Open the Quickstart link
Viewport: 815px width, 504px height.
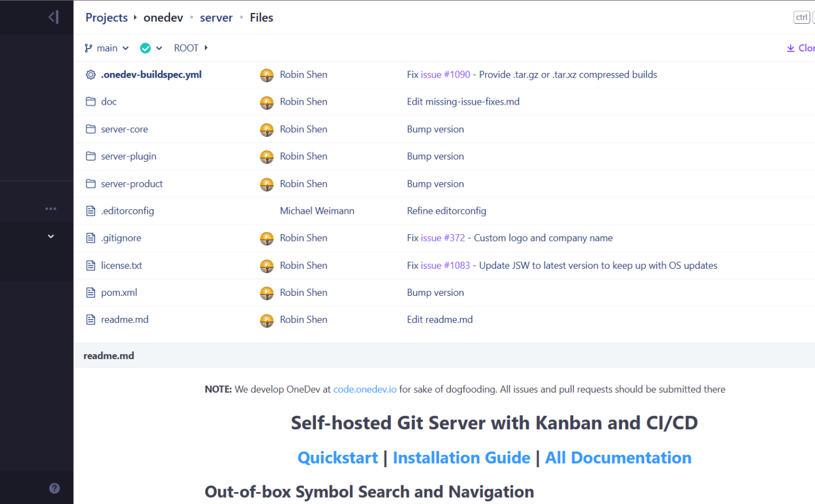[338, 458]
